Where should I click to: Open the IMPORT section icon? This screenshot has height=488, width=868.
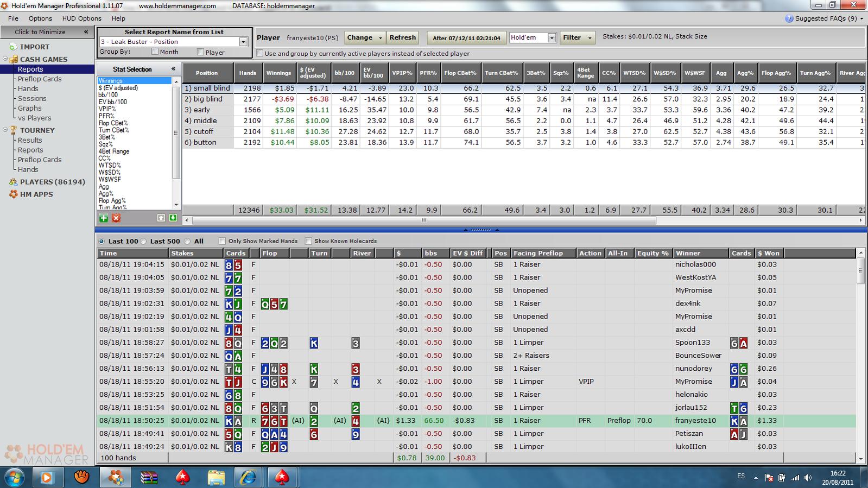coord(13,47)
